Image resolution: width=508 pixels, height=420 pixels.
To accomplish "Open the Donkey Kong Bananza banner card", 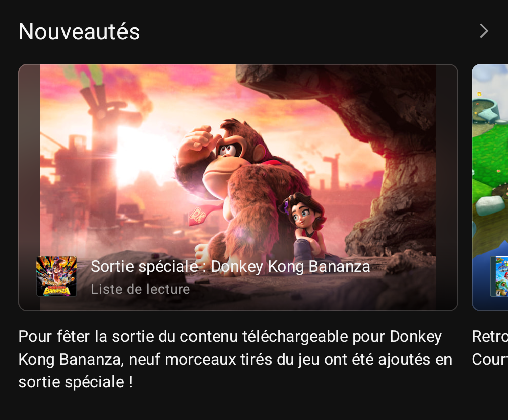I will [x=238, y=187].
